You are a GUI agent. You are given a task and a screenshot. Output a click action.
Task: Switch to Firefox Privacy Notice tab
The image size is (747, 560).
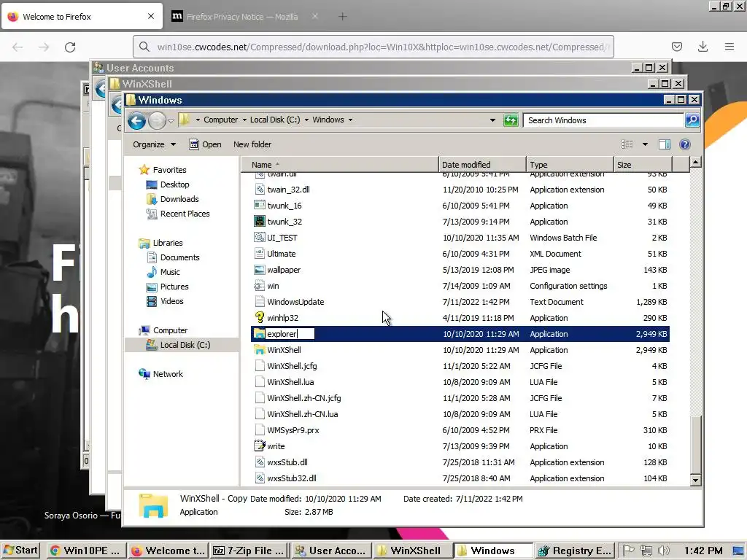244,17
